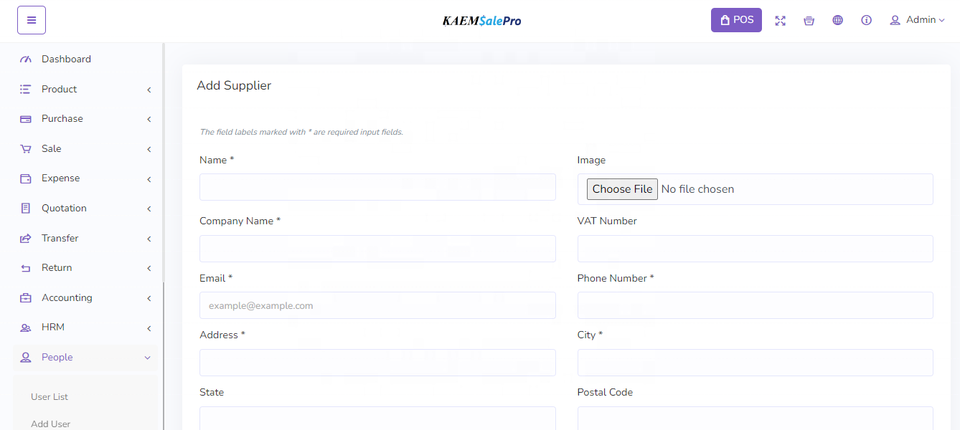Click the Accounting briefcase icon in sidebar

(26, 298)
